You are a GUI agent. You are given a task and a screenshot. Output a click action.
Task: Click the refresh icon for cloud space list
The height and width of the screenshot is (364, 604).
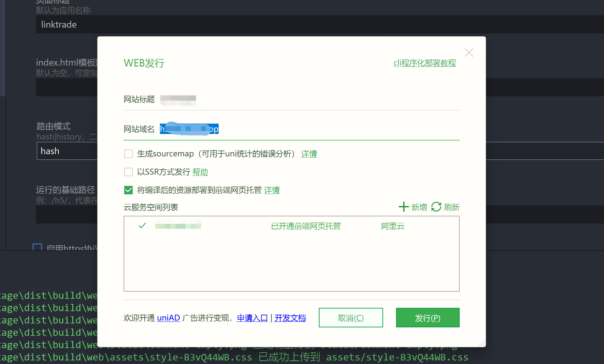(x=436, y=207)
